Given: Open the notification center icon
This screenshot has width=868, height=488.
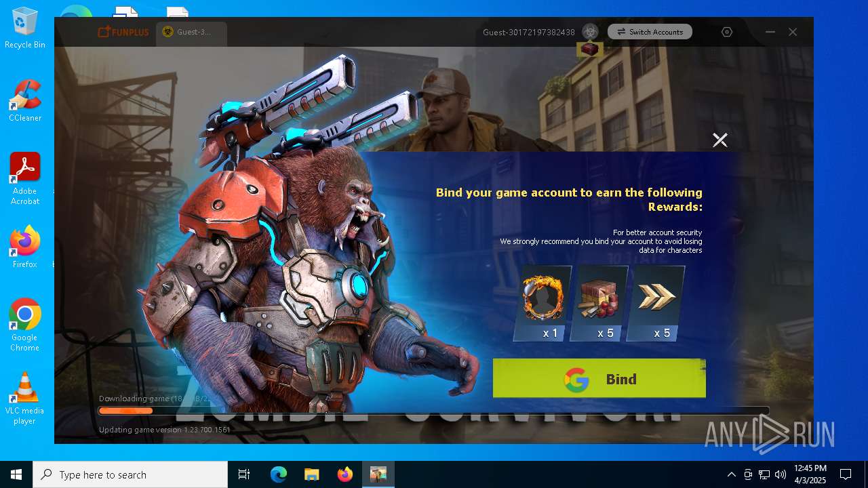Looking at the screenshot, I should 846,474.
